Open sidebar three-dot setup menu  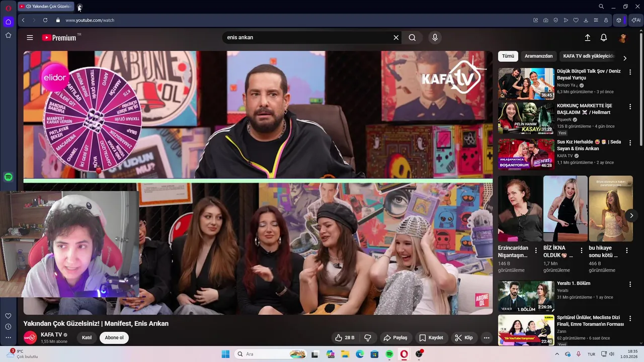[8, 338]
